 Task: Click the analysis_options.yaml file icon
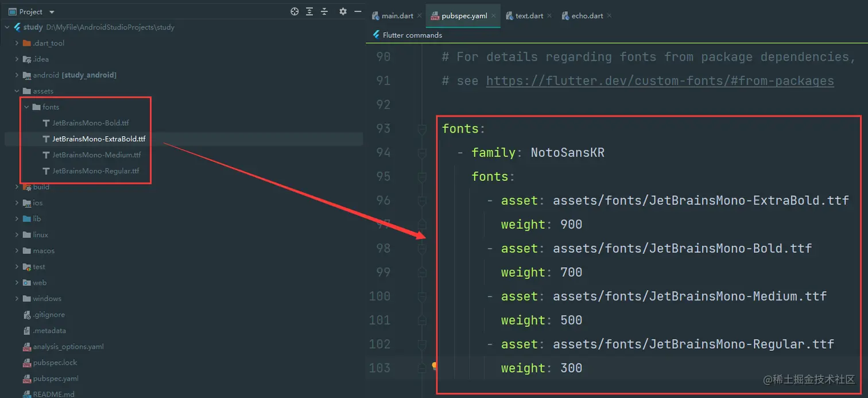(x=27, y=347)
